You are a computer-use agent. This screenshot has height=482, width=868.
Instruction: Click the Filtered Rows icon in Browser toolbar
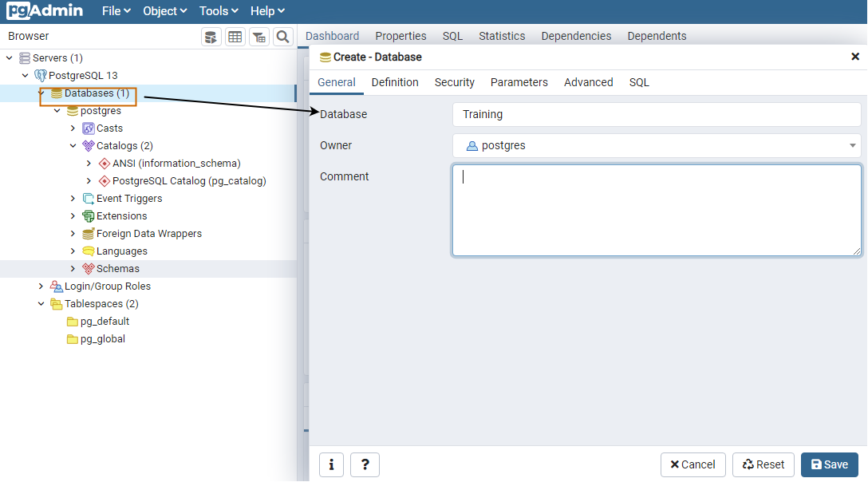point(259,37)
